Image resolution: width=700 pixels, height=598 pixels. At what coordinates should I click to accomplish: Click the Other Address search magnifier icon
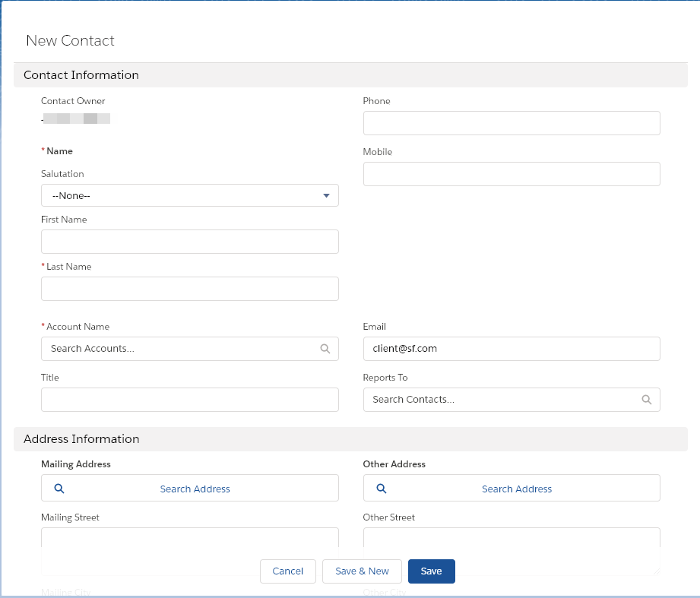pos(382,489)
